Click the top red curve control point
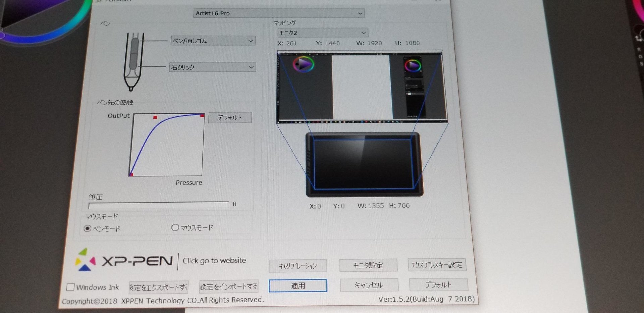The image size is (644, 313). 155,117
